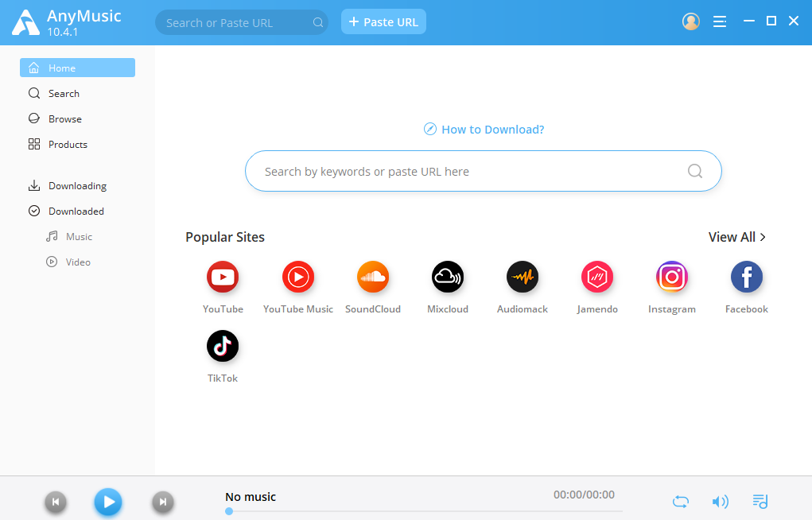Mute the volume speaker icon
This screenshot has height=520, width=812.
[720, 502]
